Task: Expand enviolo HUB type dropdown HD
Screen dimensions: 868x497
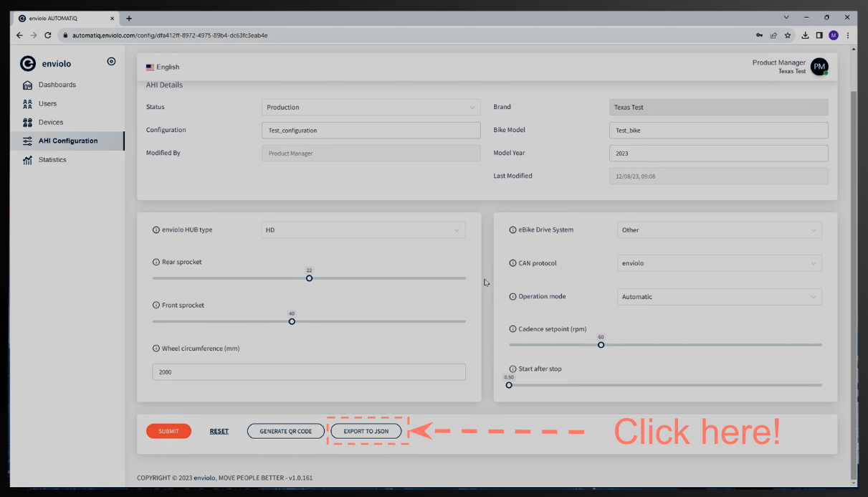Action: pyautogui.click(x=363, y=230)
